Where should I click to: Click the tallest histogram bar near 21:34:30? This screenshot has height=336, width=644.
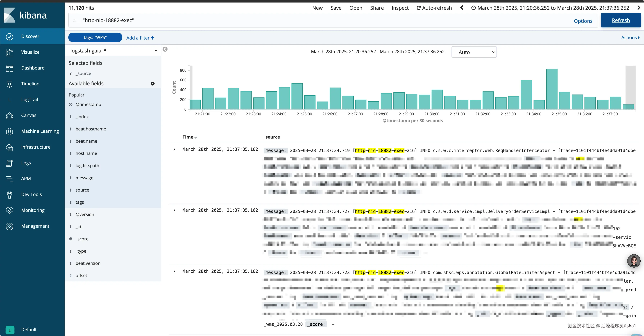(552, 89)
